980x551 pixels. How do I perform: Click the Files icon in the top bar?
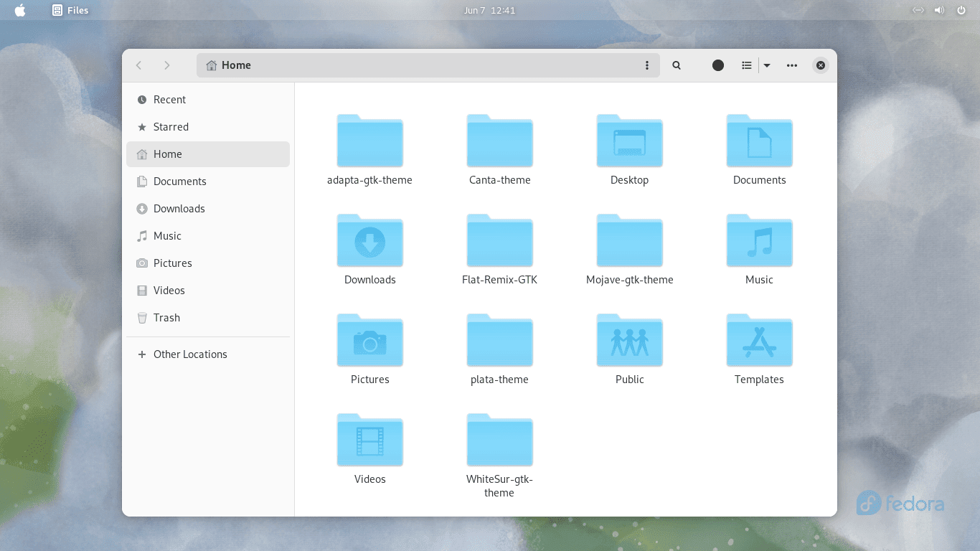click(x=56, y=10)
